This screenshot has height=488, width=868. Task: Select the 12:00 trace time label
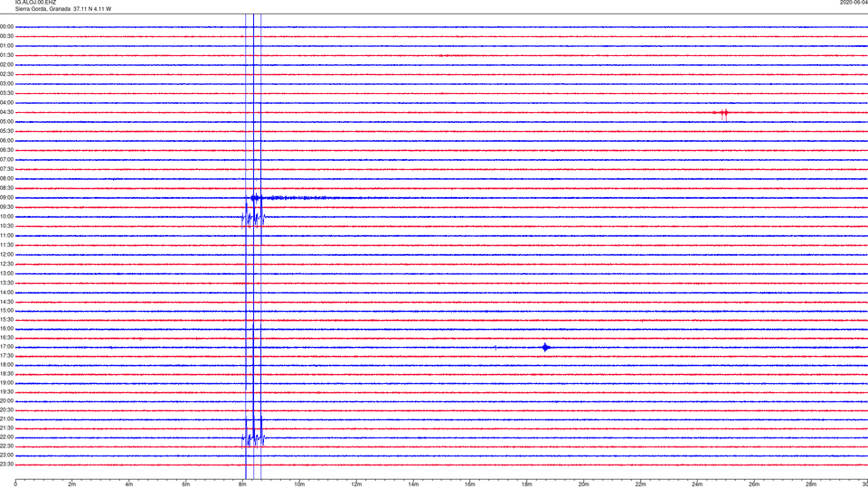click(7, 255)
